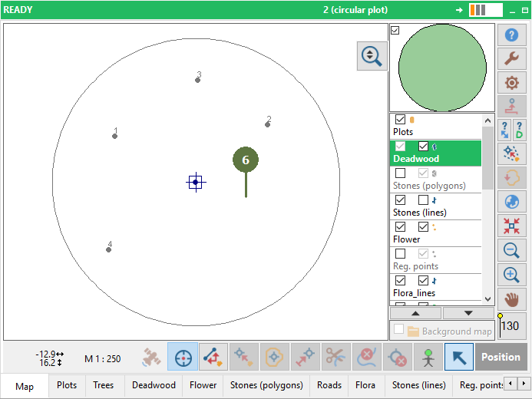This screenshot has width=532, height=399.
Task: Open the globe map icon
Action: point(511,202)
